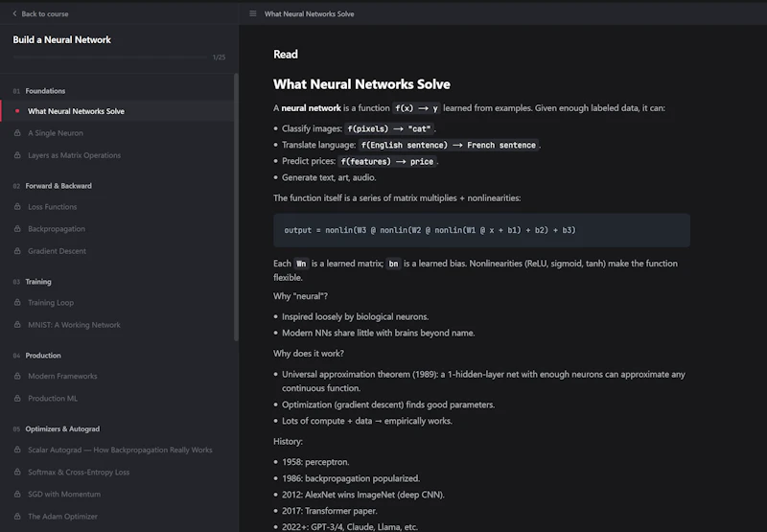Click f(English sentence) → French sentence code
Screen dimensions: 767x532
point(449,145)
